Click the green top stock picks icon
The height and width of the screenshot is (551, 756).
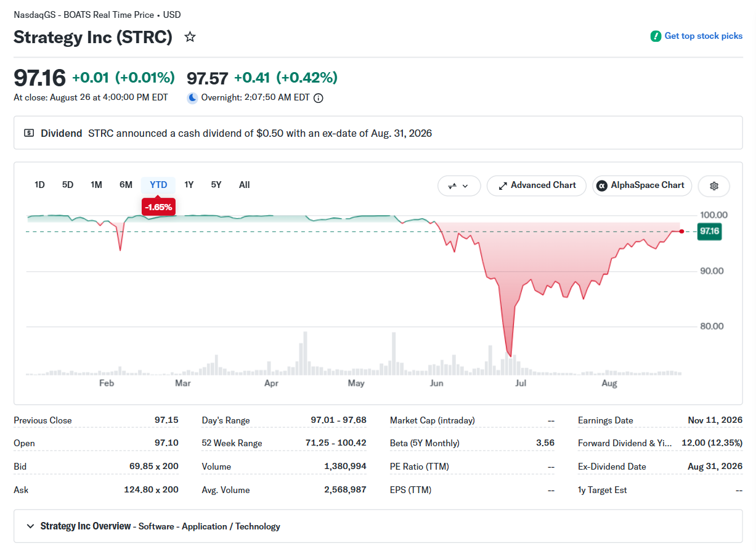pos(656,36)
